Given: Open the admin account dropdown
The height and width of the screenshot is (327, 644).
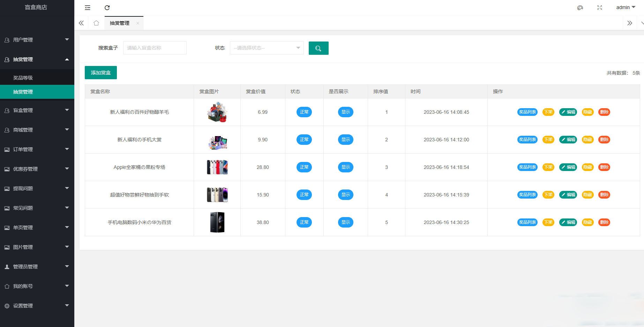Looking at the screenshot, I should tap(626, 7).
